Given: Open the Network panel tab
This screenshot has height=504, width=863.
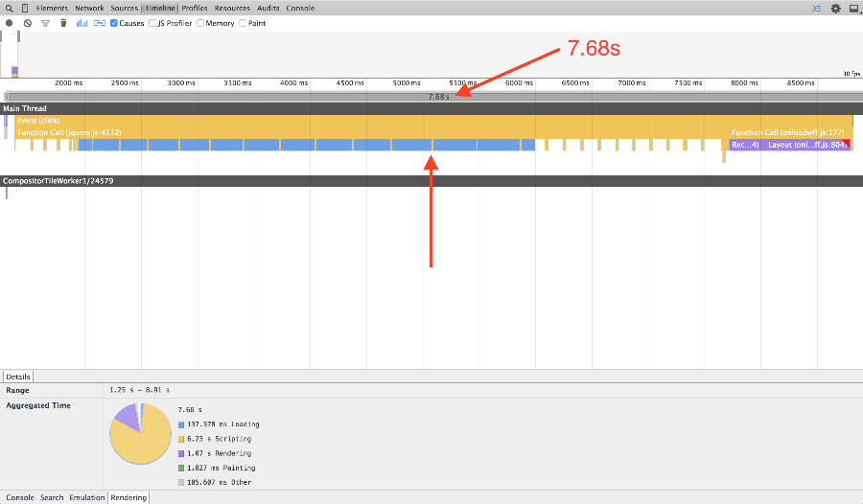Looking at the screenshot, I should [89, 8].
